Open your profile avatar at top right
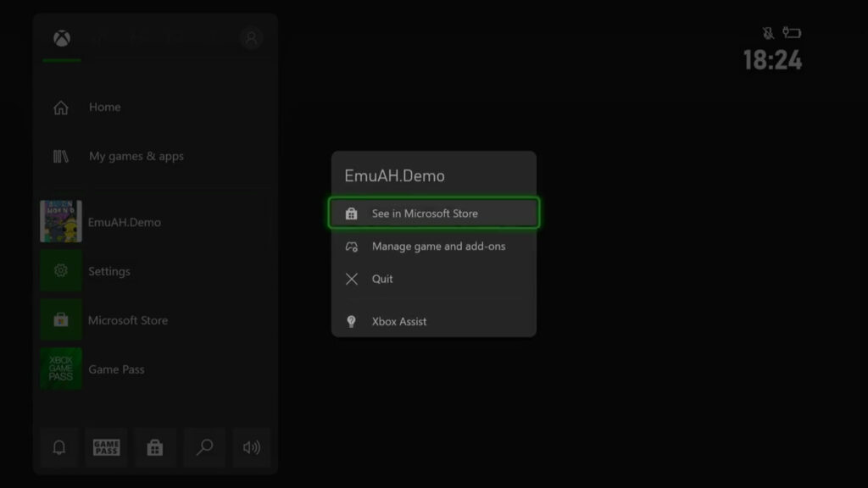 click(x=250, y=37)
